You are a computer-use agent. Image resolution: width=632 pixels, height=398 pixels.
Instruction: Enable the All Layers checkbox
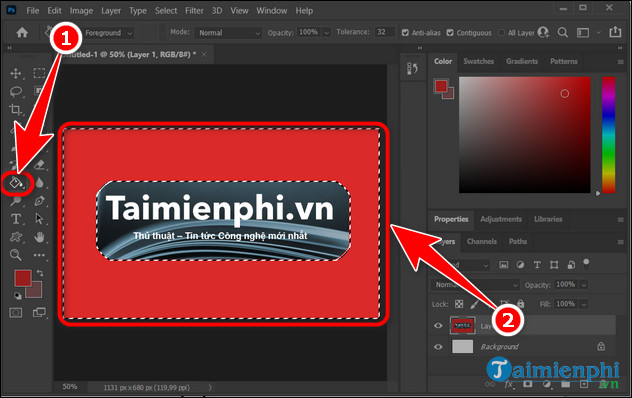pyautogui.click(x=501, y=33)
